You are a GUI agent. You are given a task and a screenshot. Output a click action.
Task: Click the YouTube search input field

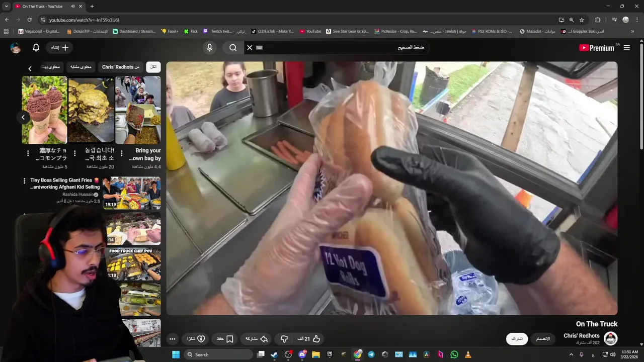tap(337, 48)
